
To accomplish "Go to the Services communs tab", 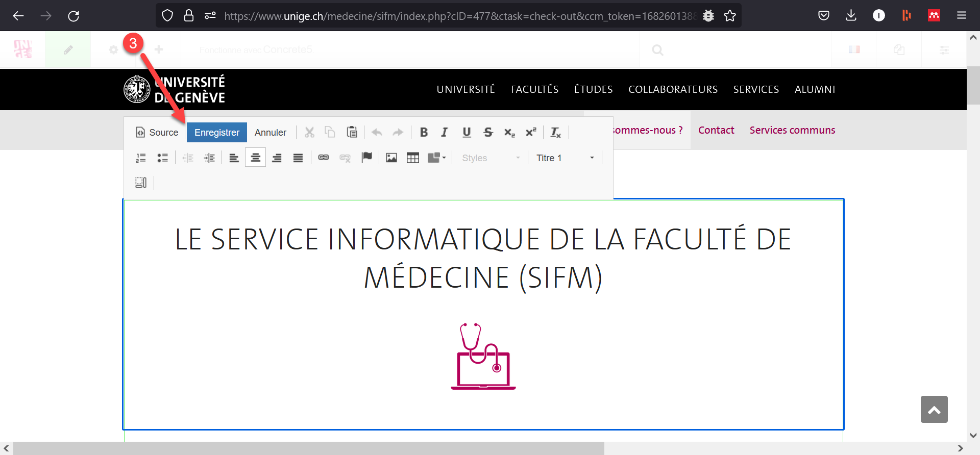I will coord(792,130).
